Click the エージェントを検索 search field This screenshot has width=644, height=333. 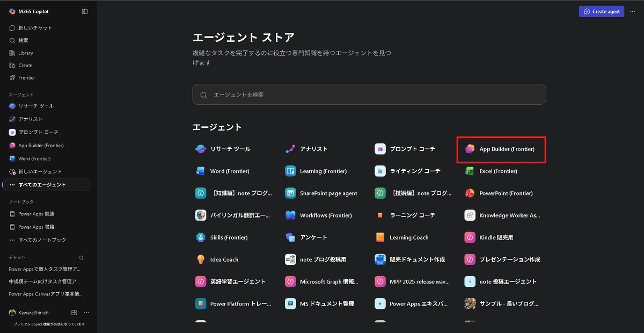[369, 94]
